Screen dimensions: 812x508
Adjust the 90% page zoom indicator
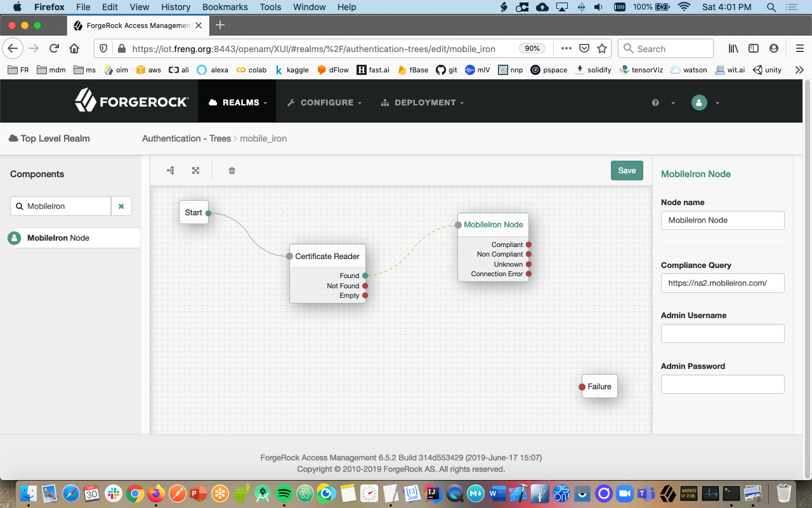tap(533, 48)
